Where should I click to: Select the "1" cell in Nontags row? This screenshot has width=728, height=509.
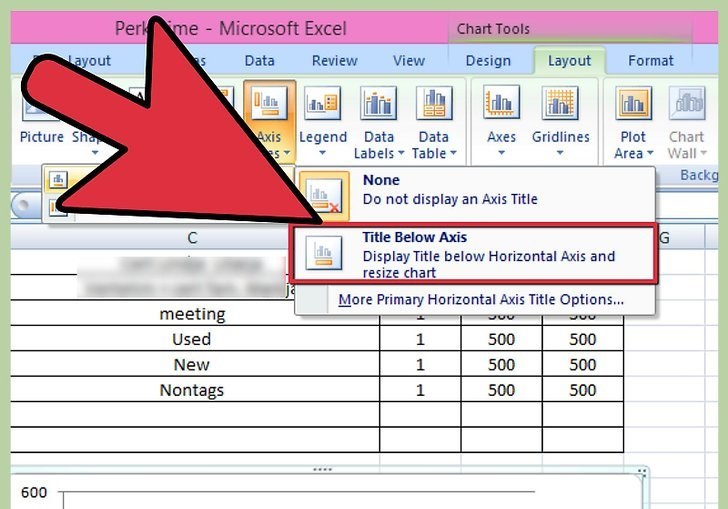[420, 390]
